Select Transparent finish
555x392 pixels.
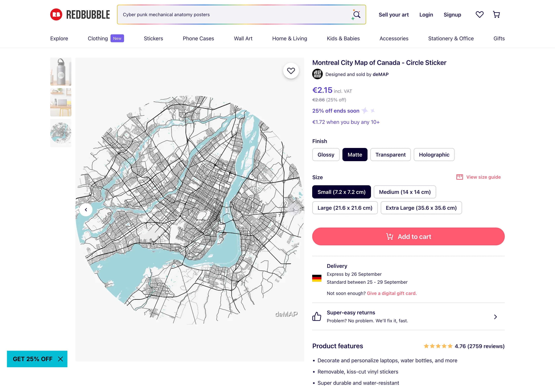[x=390, y=155]
